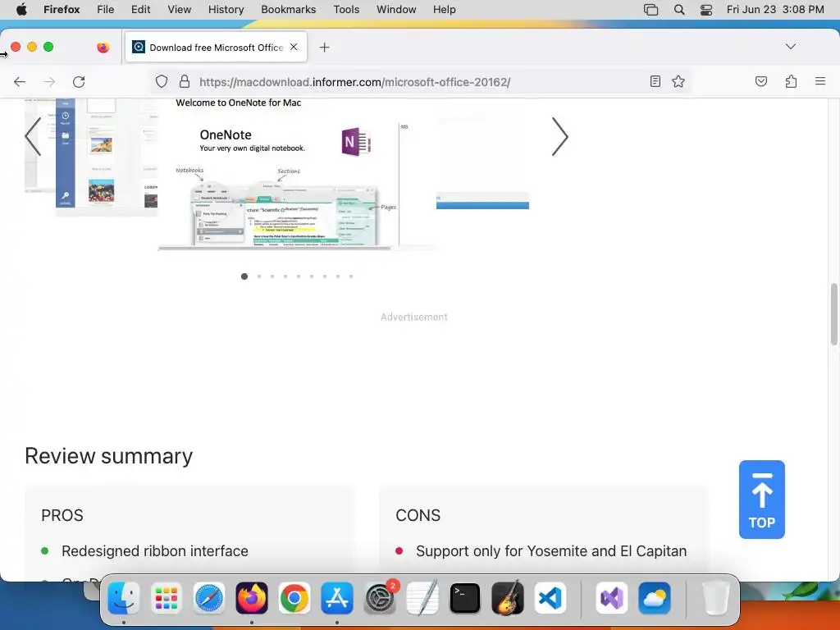Open the OneNote welcome screenshot
Image resolution: width=840 pixels, height=630 pixels.
coord(297,174)
